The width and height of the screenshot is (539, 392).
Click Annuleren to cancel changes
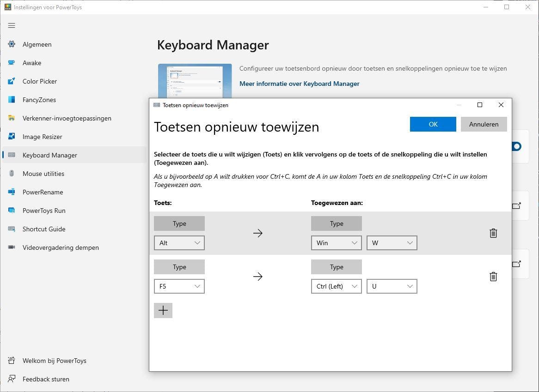484,124
